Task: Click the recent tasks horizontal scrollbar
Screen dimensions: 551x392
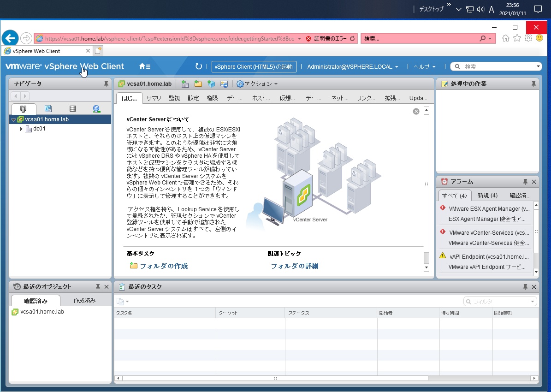Action: pos(275,378)
